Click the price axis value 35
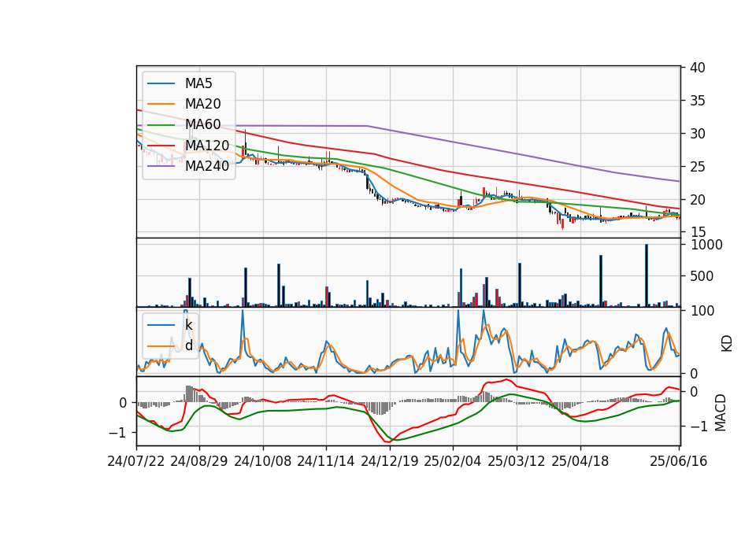This screenshot has height=543, width=756. click(697, 101)
